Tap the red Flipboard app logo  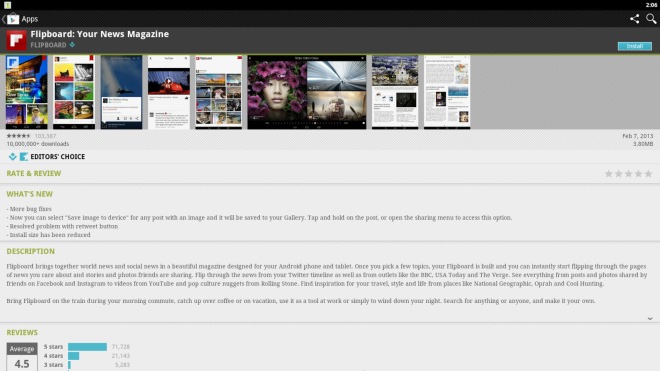pyautogui.click(x=16, y=40)
